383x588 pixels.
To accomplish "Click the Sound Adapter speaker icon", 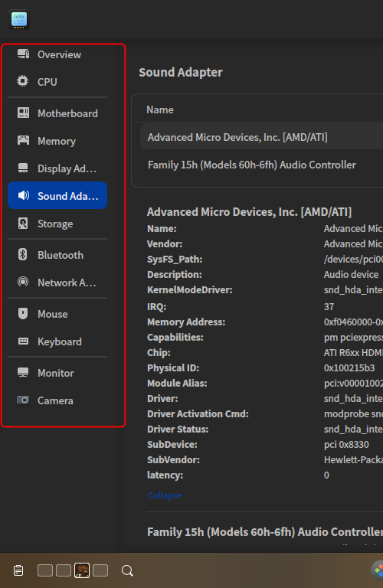I will tap(23, 195).
